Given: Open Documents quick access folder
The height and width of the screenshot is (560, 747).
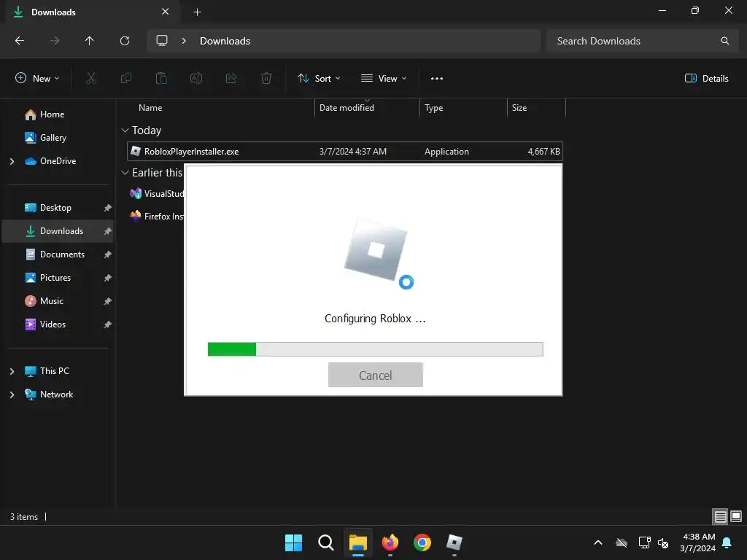Looking at the screenshot, I should [x=63, y=254].
